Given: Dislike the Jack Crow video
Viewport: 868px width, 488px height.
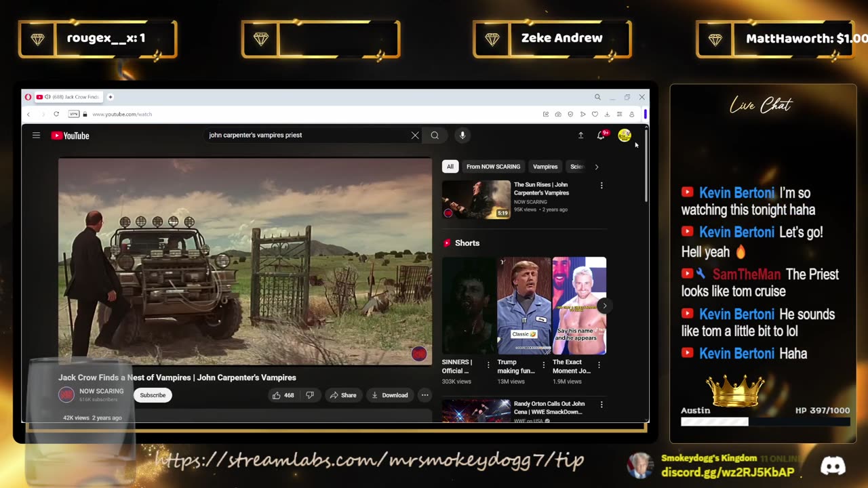Looking at the screenshot, I should (x=310, y=395).
